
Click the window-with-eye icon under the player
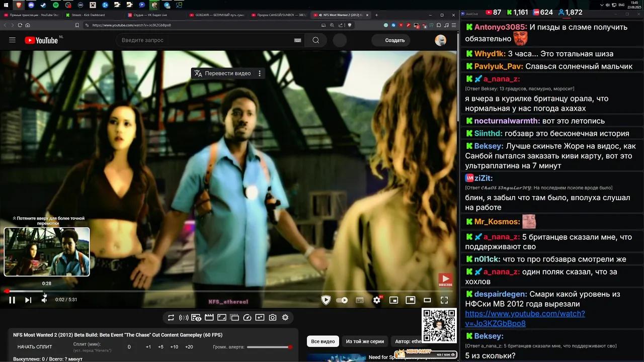[x=196, y=318]
